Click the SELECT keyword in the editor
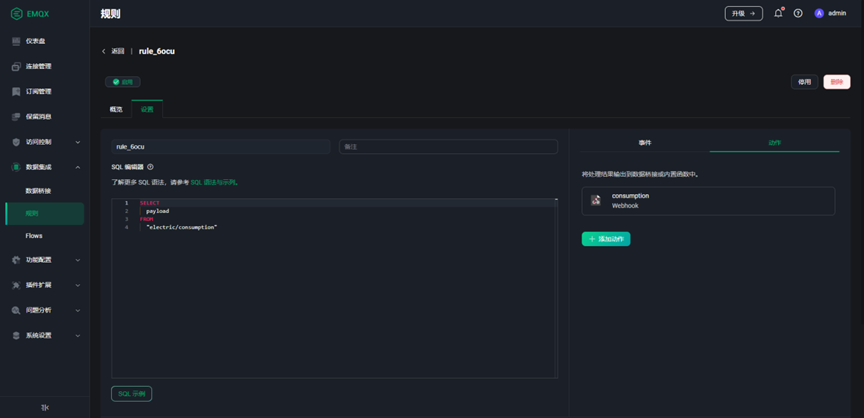Viewport: 864px width, 418px height. point(149,203)
